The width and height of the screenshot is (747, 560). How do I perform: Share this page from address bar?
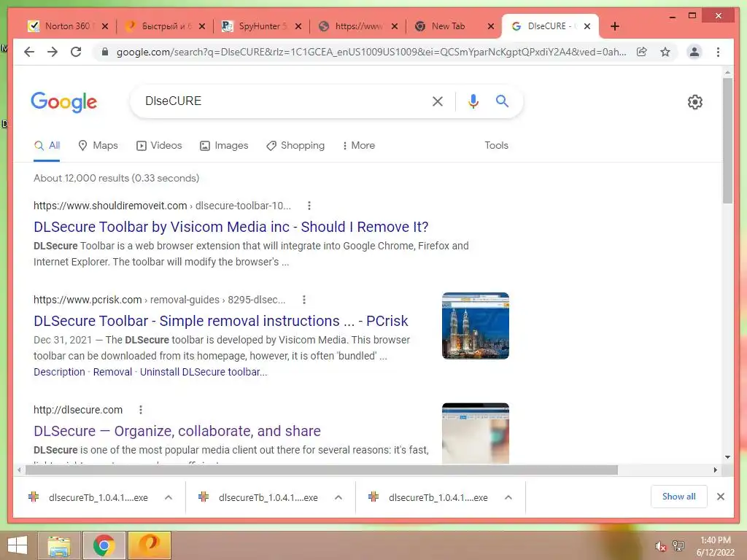pos(642,52)
